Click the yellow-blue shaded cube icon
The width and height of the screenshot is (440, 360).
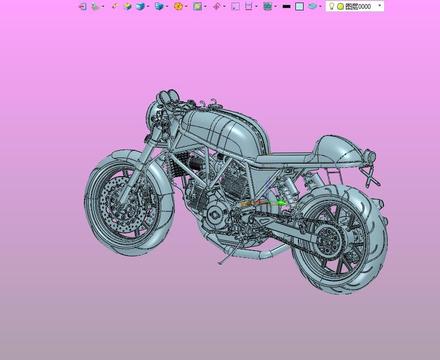coord(127,6)
